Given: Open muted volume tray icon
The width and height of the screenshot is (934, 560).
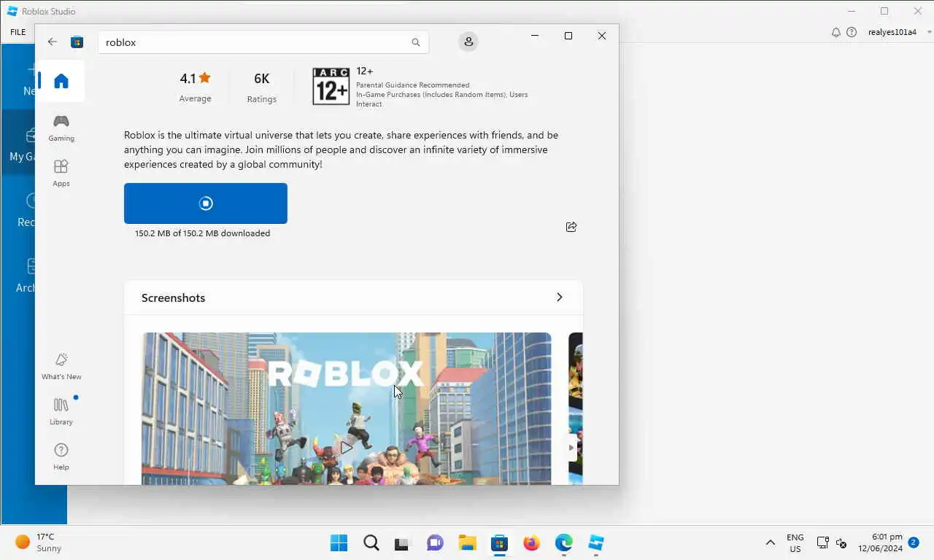Looking at the screenshot, I should point(841,543).
